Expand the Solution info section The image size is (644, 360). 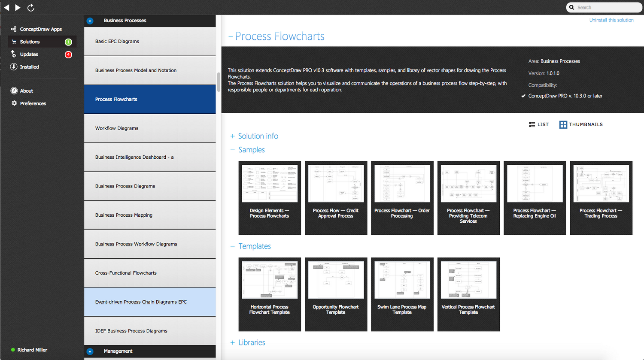pyautogui.click(x=232, y=136)
